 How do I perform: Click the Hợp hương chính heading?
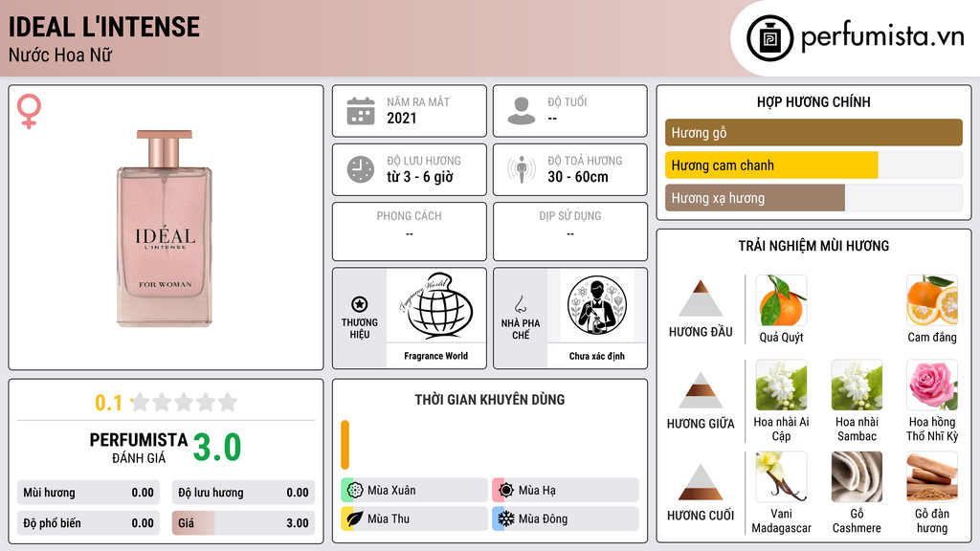point(813,101)
